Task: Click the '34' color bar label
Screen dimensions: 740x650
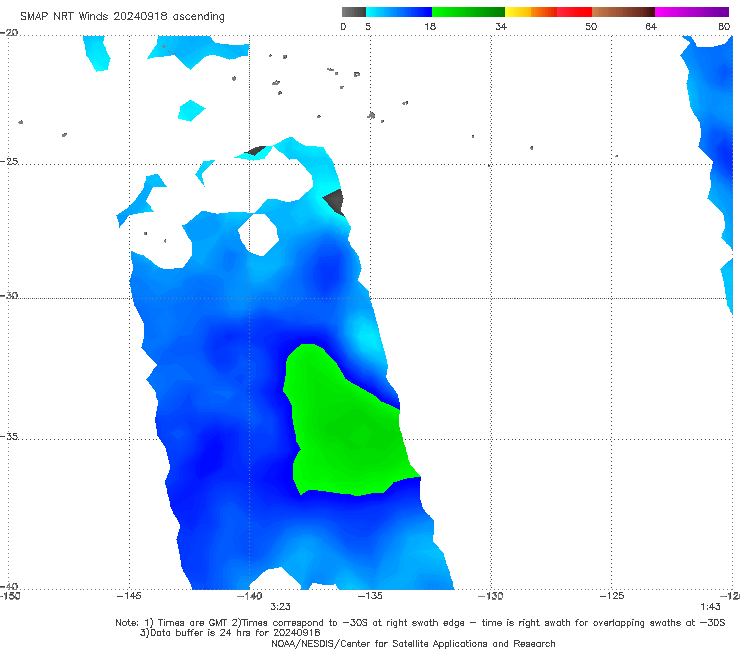Action: click(501, 26)
